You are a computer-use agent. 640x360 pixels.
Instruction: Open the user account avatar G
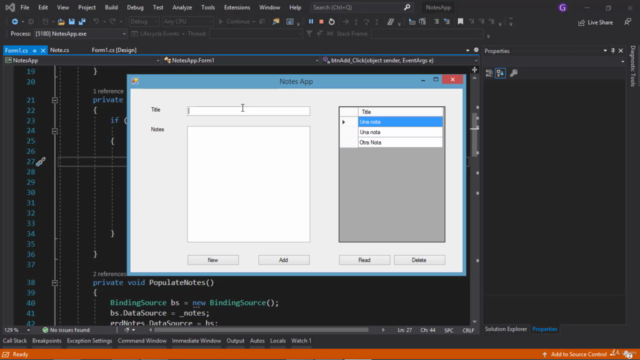(562, 8)
